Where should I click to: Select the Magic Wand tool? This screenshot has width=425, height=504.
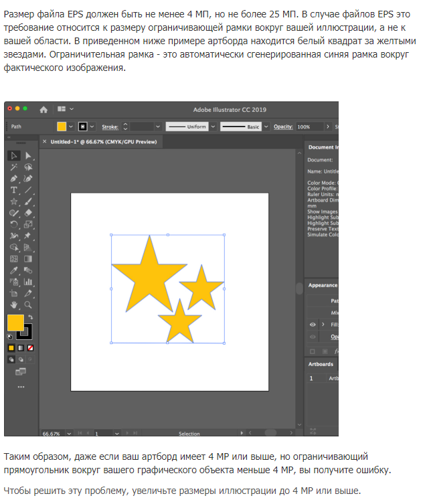14,167
